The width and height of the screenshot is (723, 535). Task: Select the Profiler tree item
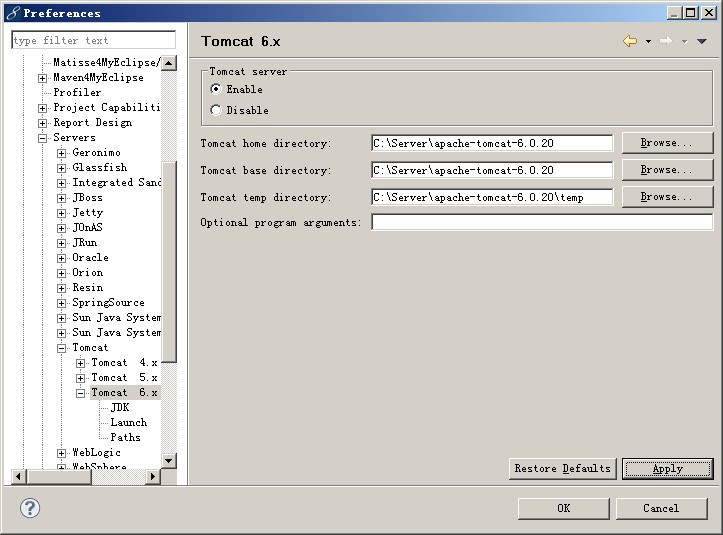77,92
